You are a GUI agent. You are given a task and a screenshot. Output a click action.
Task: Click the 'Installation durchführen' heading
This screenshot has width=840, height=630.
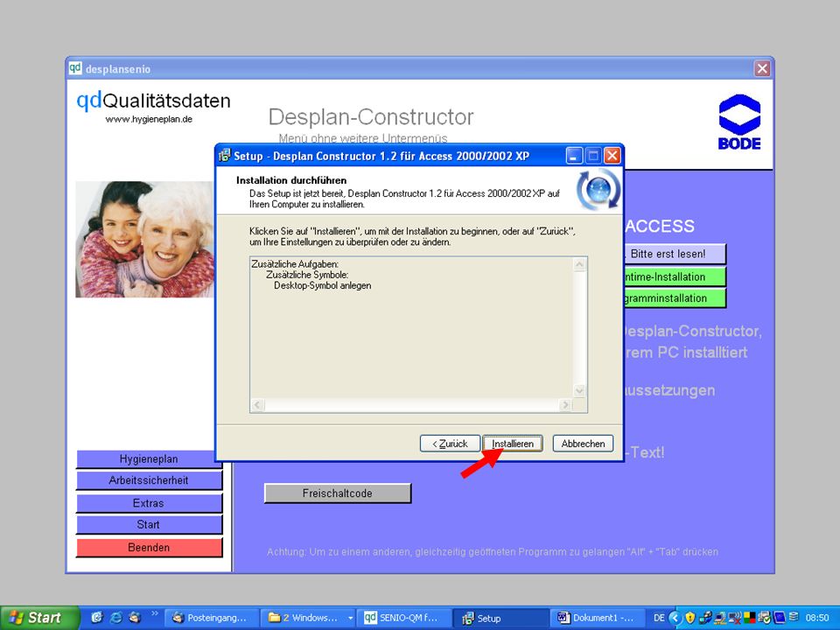[x=291, y=180]
